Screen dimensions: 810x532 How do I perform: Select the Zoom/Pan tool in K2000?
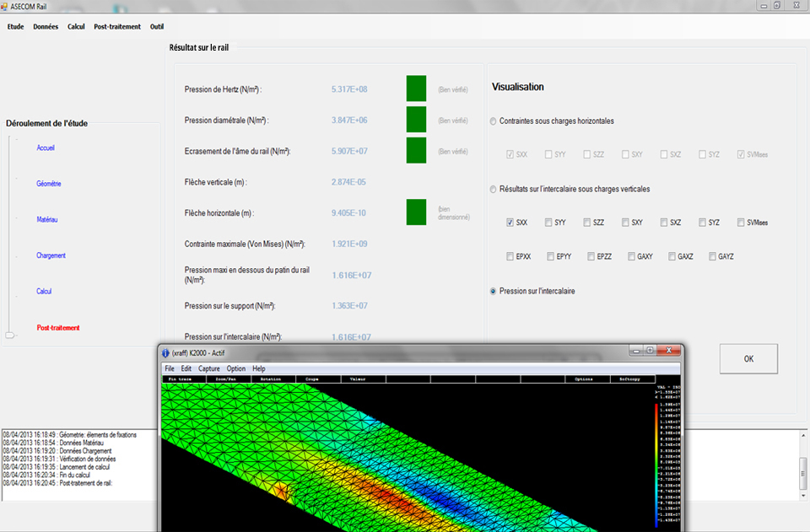coord(226,379)
